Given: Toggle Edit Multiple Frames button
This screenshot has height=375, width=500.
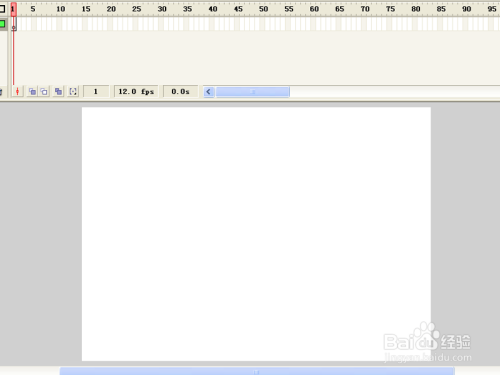Looking at the screenshot, I should coord(58,91).
